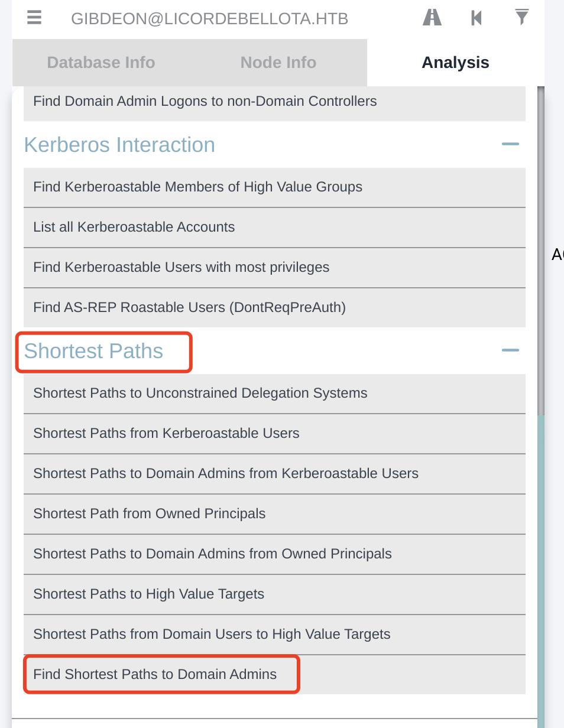Collapse the Shortest Paths section
This screenshot has width=564, height=728.
pos(510,351)
